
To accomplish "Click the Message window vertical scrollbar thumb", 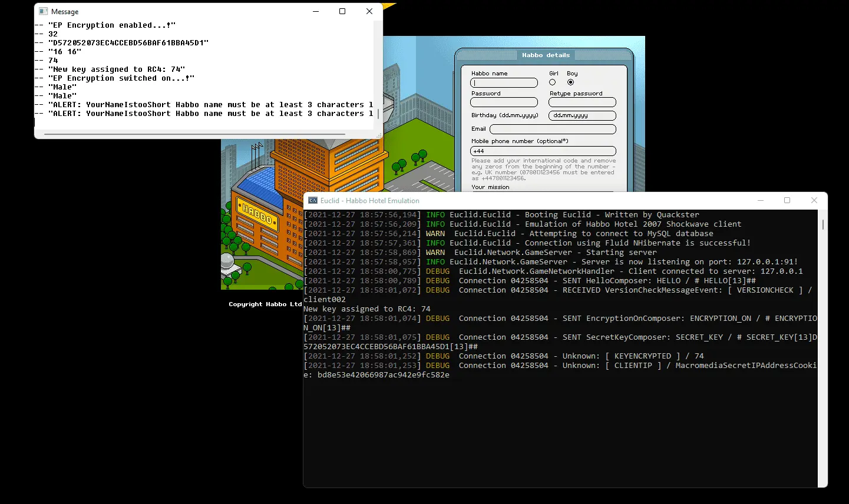I will 378,114.
